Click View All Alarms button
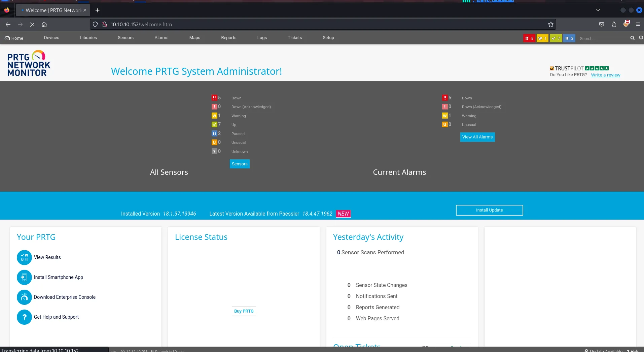This screenshot has height=352, width=644. click(x=477, y=137)
